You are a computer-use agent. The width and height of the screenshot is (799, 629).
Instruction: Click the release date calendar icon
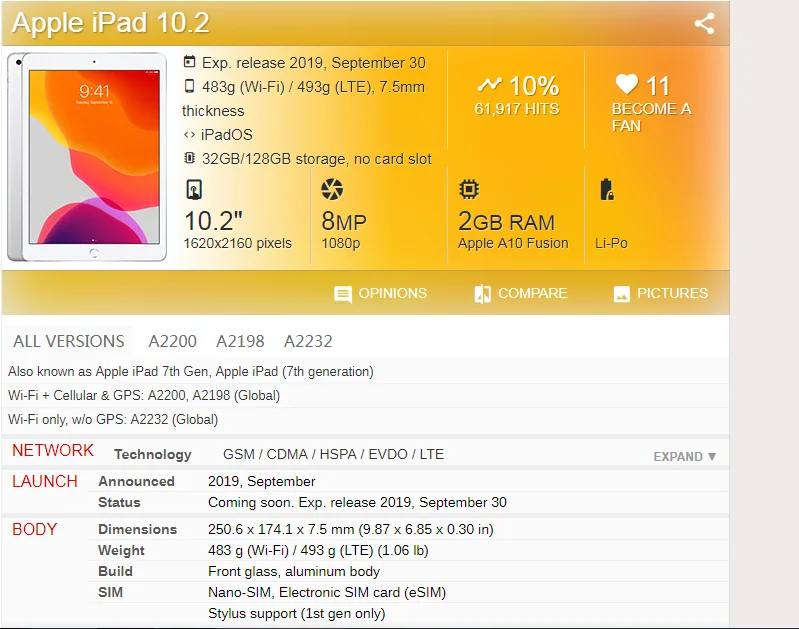pyautogui.click(x=189, y=62)
